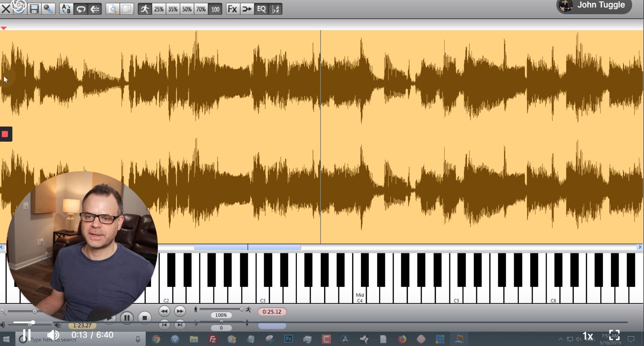Image resolution: width=644 pixels, height=346 pixels.
Task: Open the John Tuggle profile badge
Action: click(594, 6)
